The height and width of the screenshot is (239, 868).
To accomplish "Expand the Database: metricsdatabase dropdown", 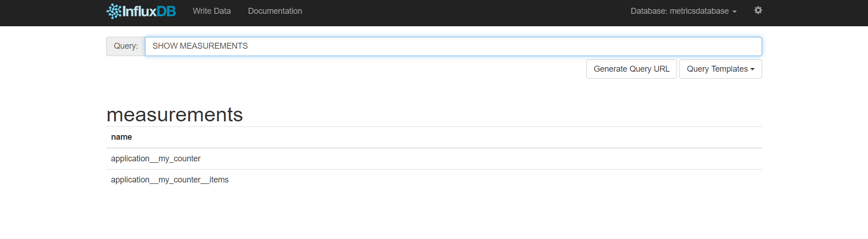I will pos(683,11).
